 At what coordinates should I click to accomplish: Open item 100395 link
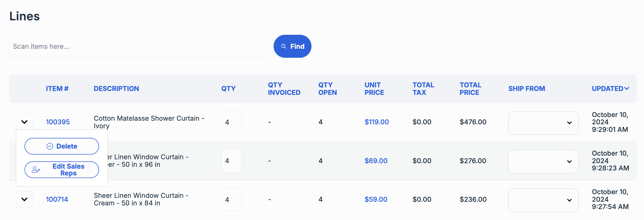(58, 122)
